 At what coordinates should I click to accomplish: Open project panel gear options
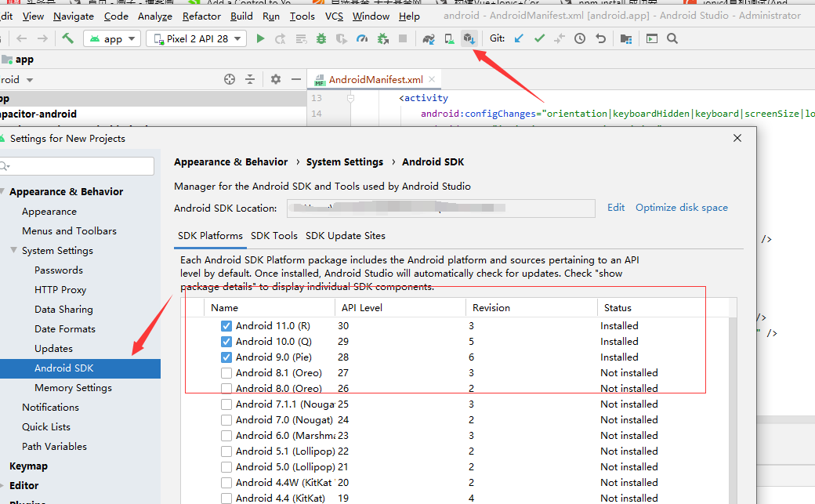tap(276, 79)
